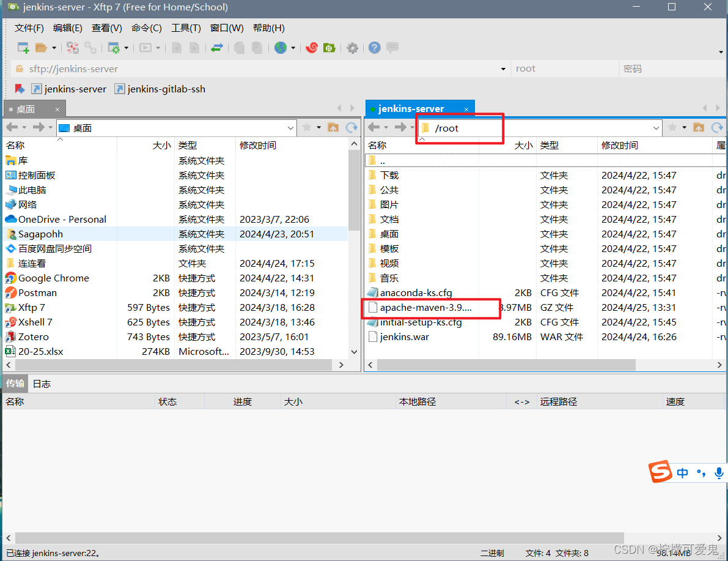Expand the remote /root path dropdown
Viewport: 728px width, 561px height.
pyautogui.click(x=656, y=128)
